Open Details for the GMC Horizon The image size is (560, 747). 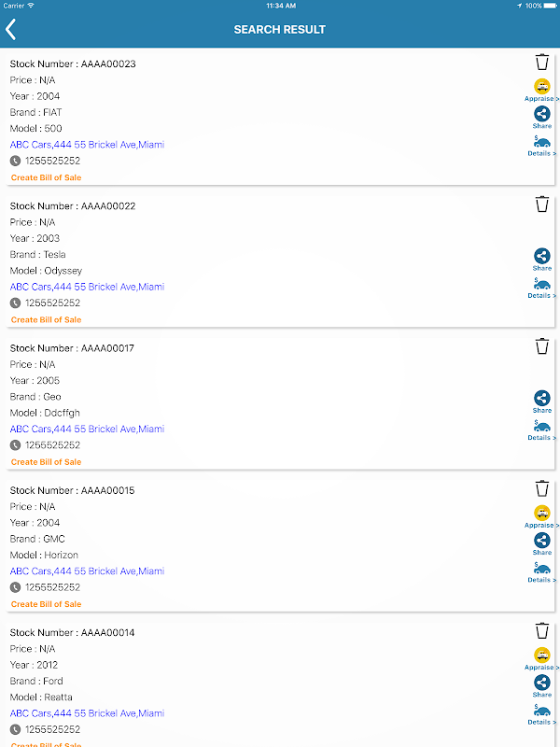click(541, 572)
